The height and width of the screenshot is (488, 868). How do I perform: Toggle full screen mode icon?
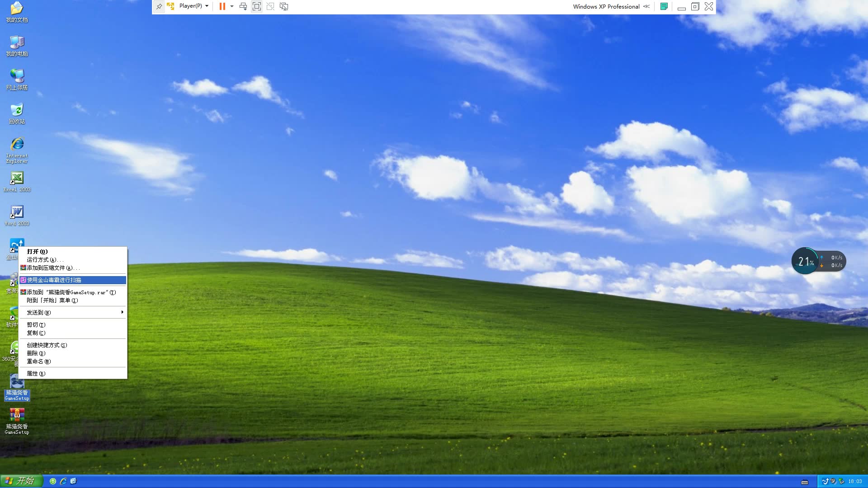[257, 6]
